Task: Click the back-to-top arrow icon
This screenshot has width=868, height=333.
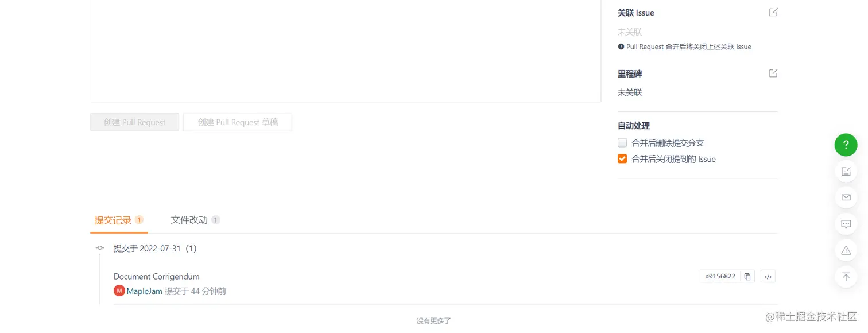Action: (846, 277)
